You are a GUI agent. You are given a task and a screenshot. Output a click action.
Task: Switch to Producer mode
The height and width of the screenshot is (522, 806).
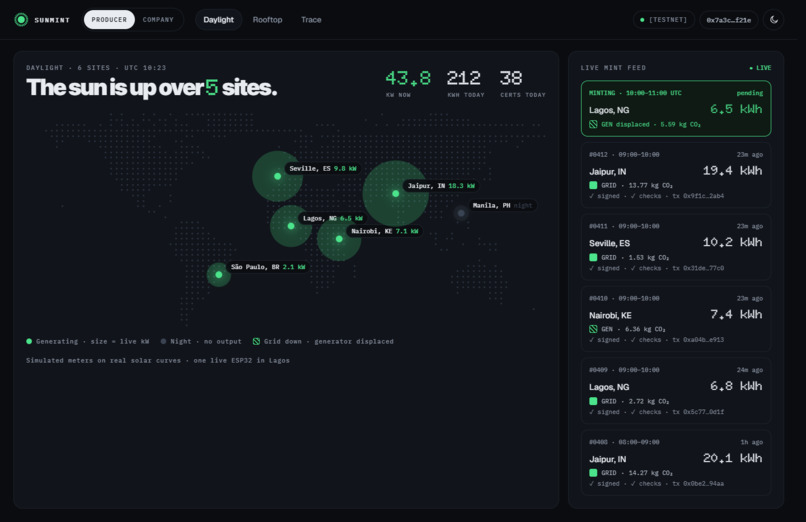point(109,20)
